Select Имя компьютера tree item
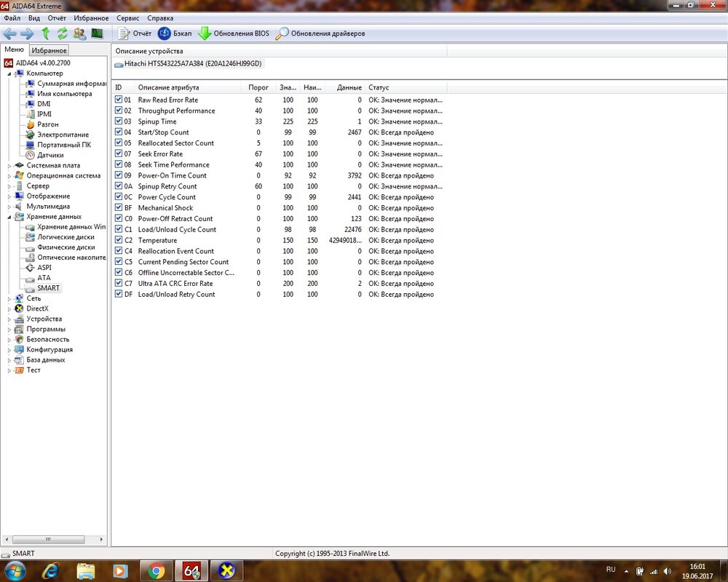 coord(65,94)
